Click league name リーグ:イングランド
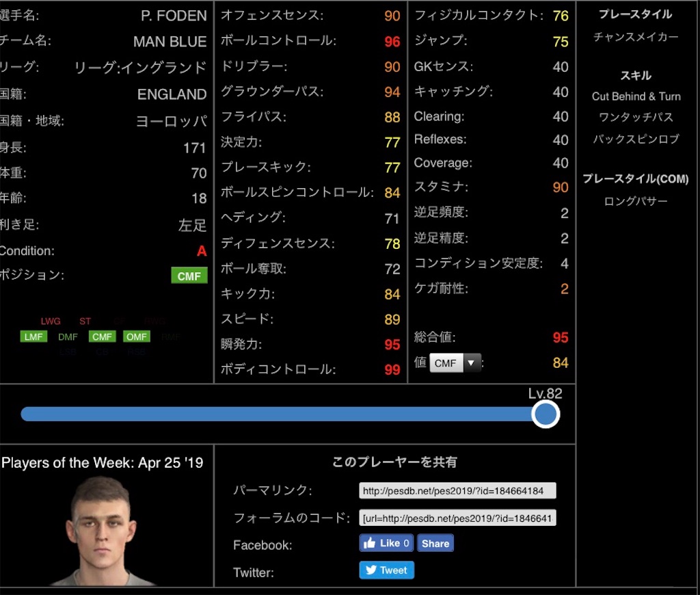The width and height of the screenshot is (700, 595). (141, 68)
